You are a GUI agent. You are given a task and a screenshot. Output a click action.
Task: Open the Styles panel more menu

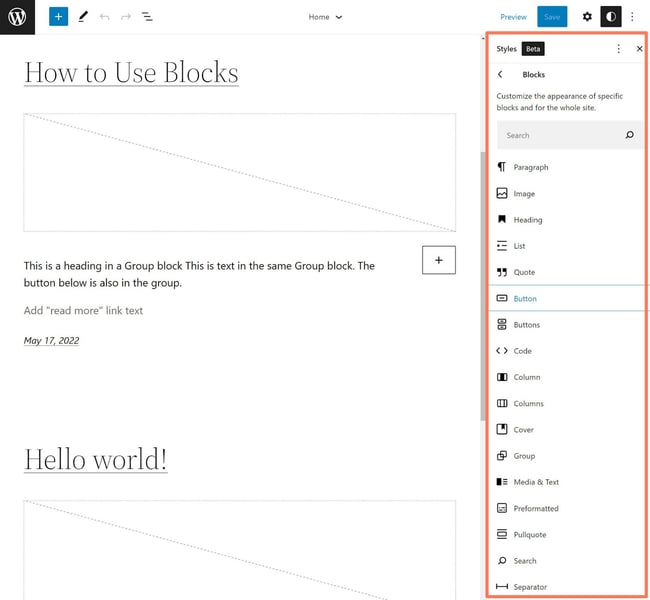[x=618, y=48]
